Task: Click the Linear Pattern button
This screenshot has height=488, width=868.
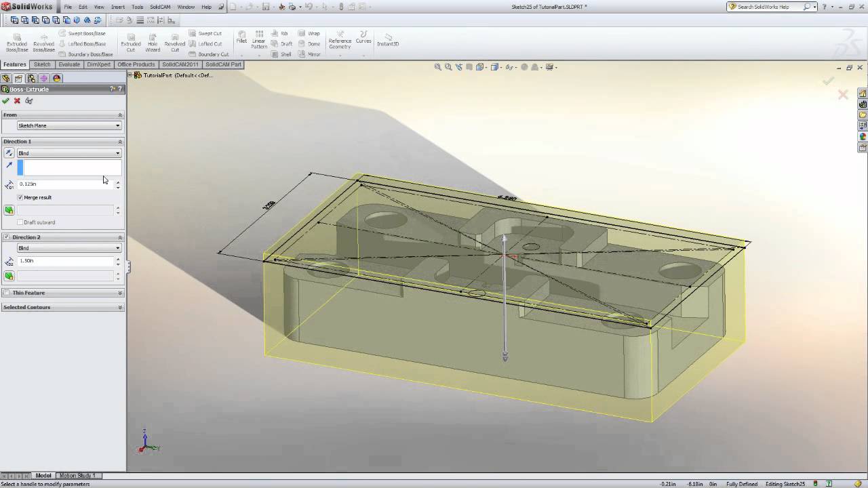Action: (259, 41)
